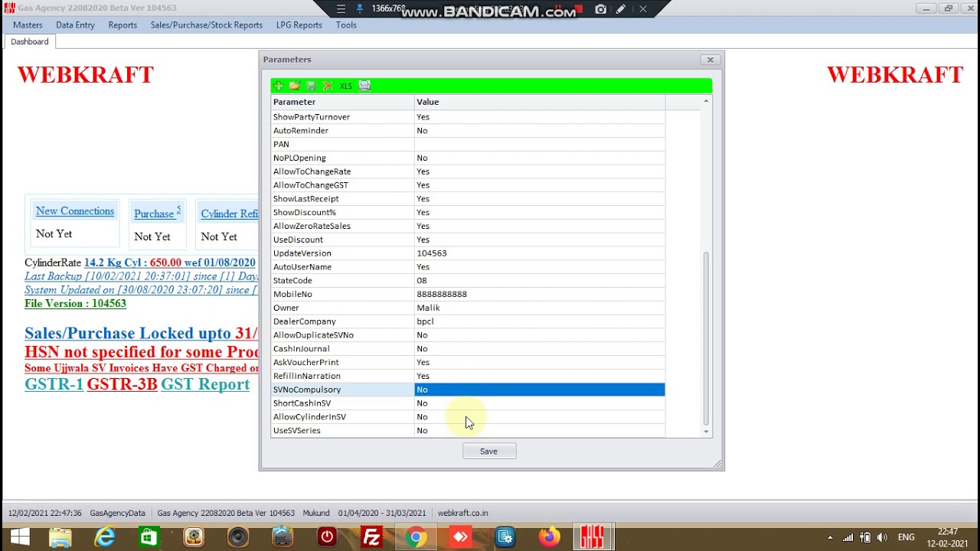Open the Purchase link on dashboard
Viewport: 980px width, 551px height.
coord(157,214)
